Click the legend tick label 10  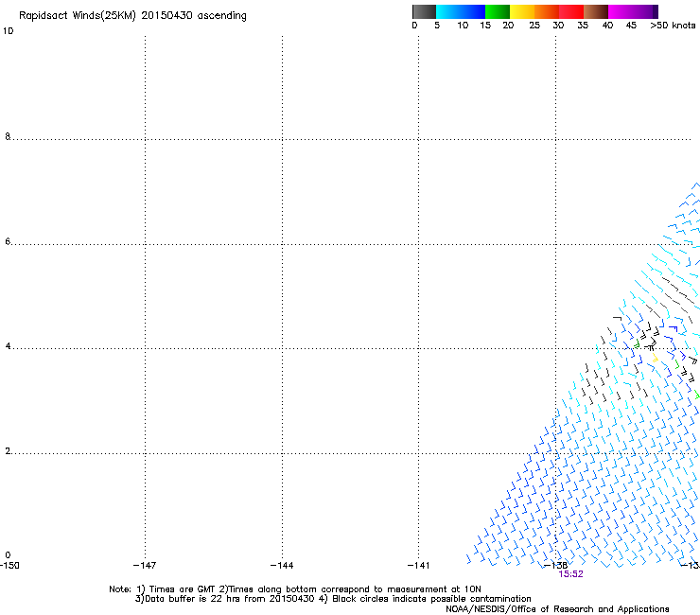click(x=463, y=26)
